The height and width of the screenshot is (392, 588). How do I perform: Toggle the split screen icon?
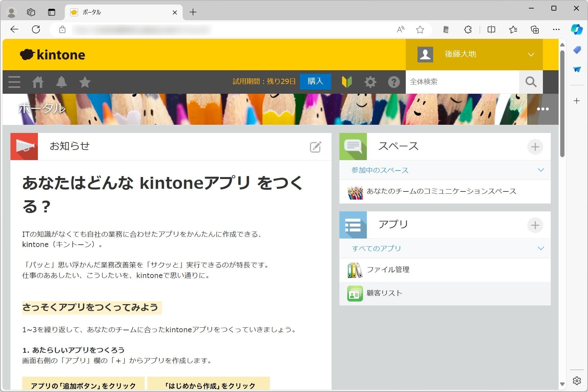(491, 30)
